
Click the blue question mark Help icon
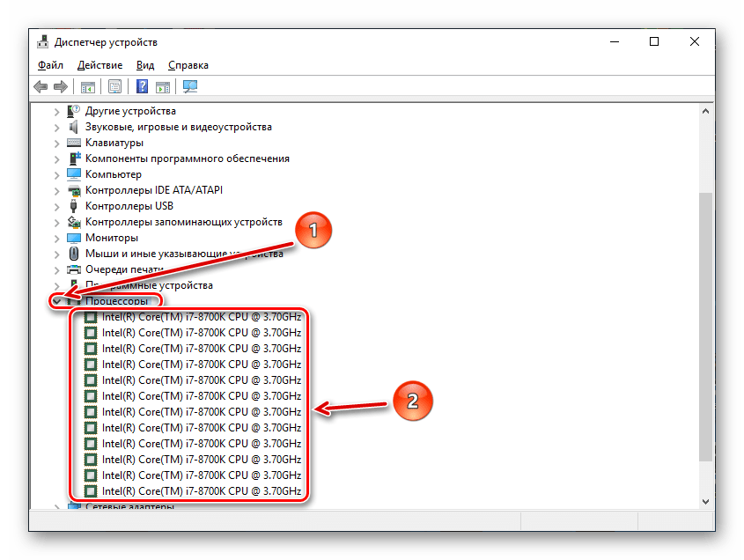tap(142, 87)
